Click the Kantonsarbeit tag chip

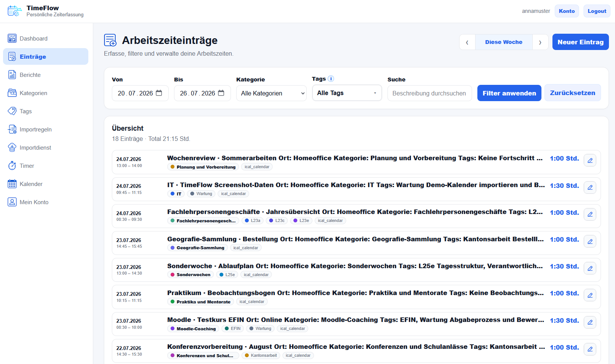click(x=261, y=356)
